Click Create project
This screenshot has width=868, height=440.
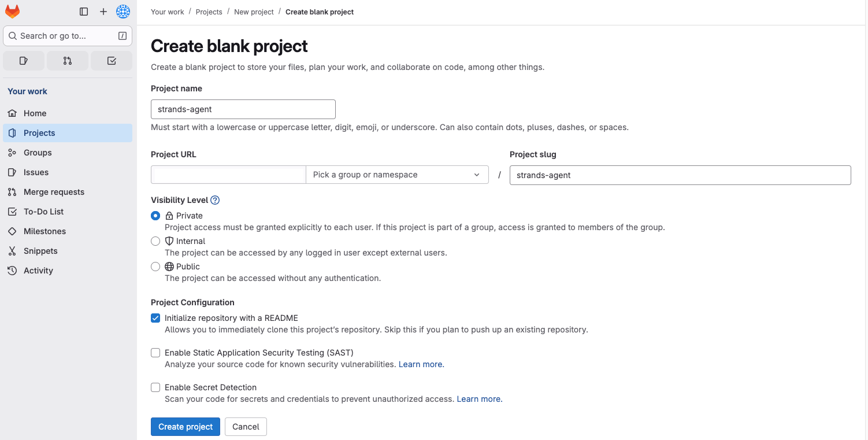(x=185, y=427)
